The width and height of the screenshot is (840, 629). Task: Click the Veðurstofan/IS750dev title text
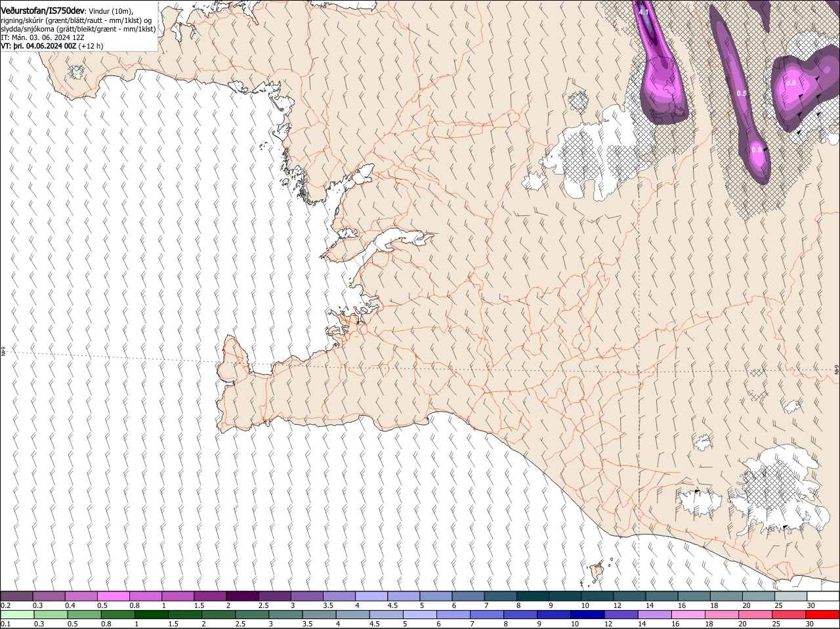(x=42, y=11)
